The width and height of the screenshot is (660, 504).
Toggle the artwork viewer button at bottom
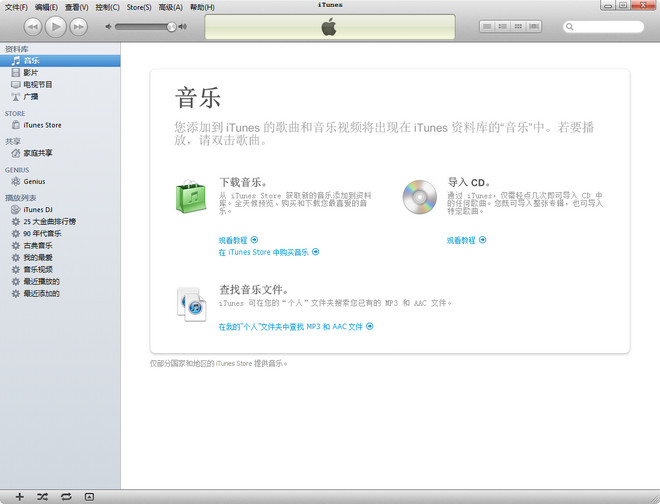[x=88, y=496]
